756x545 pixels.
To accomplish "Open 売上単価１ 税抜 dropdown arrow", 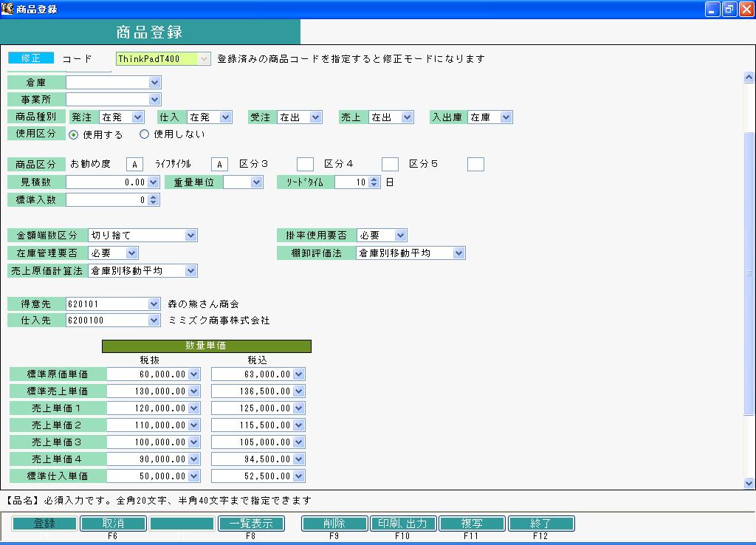I will pos(194,408).
